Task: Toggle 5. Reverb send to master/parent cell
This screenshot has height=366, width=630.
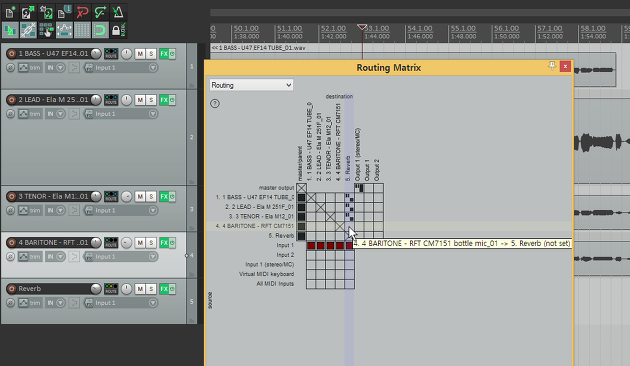Action: (301, 236)
